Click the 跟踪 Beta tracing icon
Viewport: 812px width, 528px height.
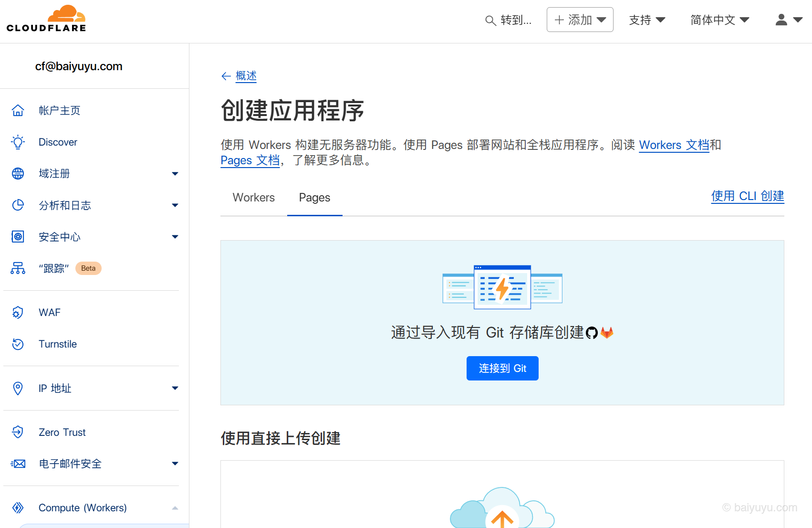[x=18, y=268]
